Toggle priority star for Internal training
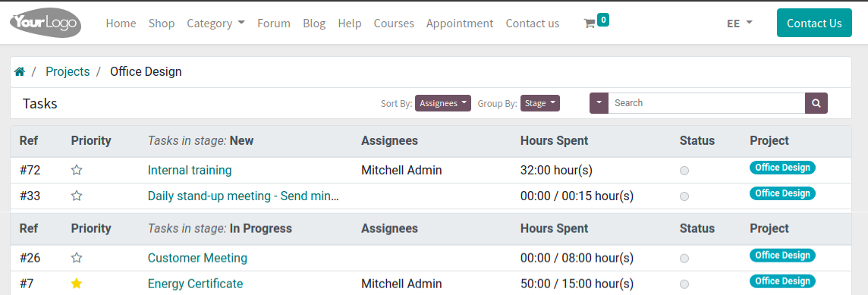The height and width of the screenshot is (295, 868). [77, 171]
